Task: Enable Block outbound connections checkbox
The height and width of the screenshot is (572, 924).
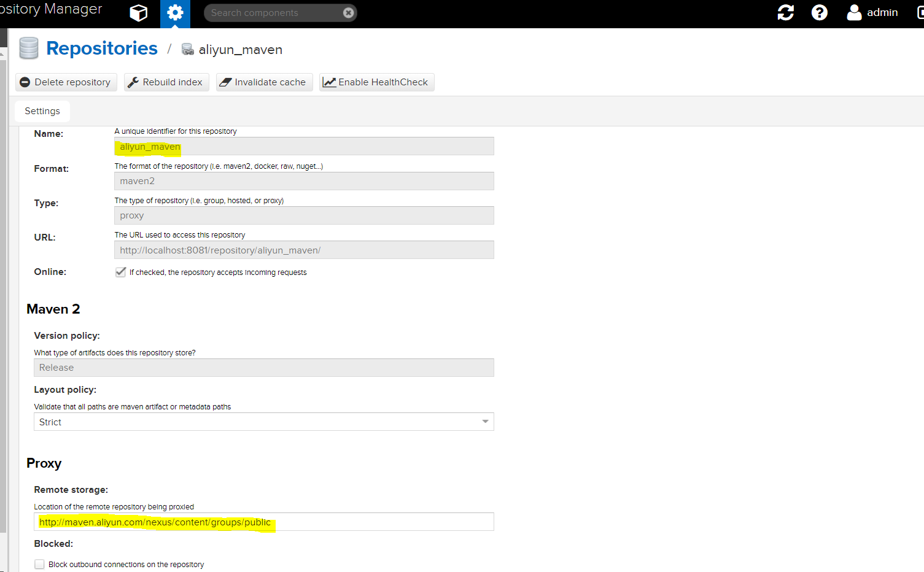Action: pyautogui.click(x=40, y=564)
